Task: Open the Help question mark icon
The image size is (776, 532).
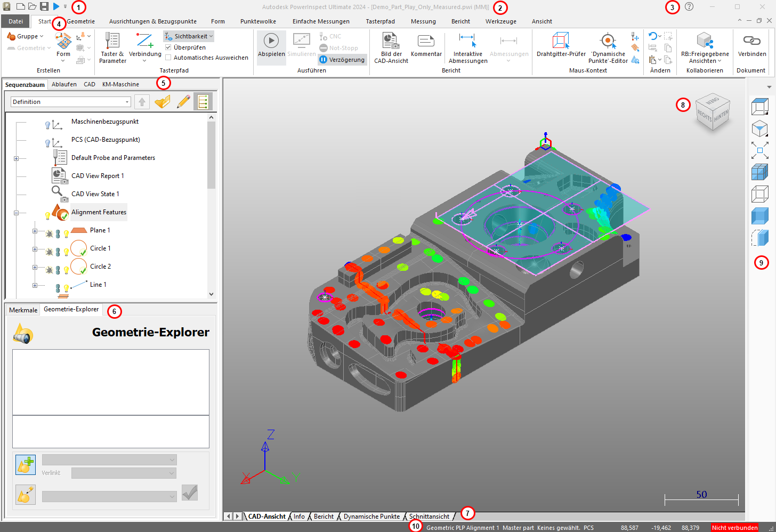Action: 689,6
